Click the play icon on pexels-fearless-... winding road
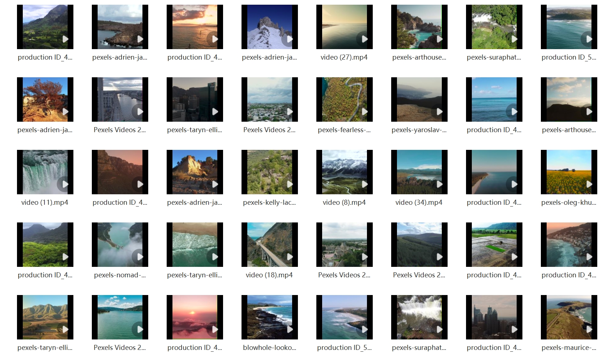The image size is (611, 364). point(364,112)
